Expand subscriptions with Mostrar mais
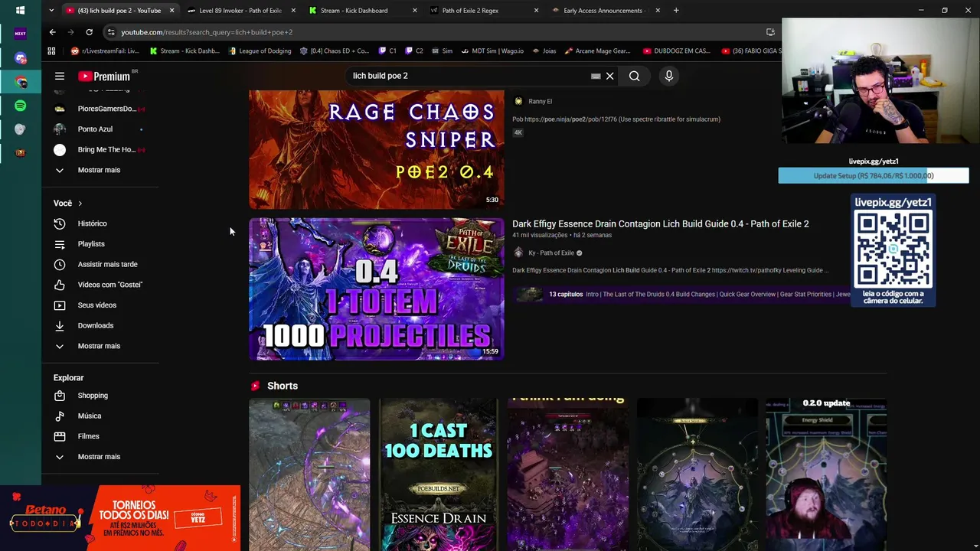Image resolution: width=980 pixels, height=551 pixels. 100,170
